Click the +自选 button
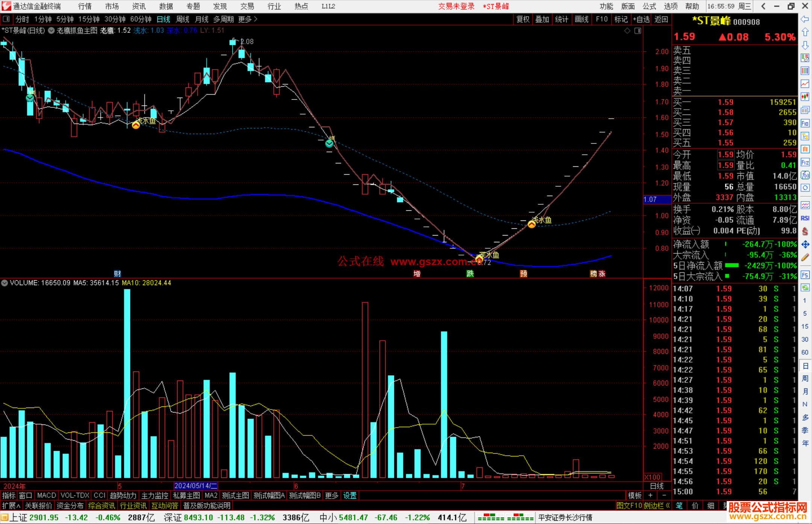Image resolution: width=812 pixels, height=524 pixels. coord(641,19)
